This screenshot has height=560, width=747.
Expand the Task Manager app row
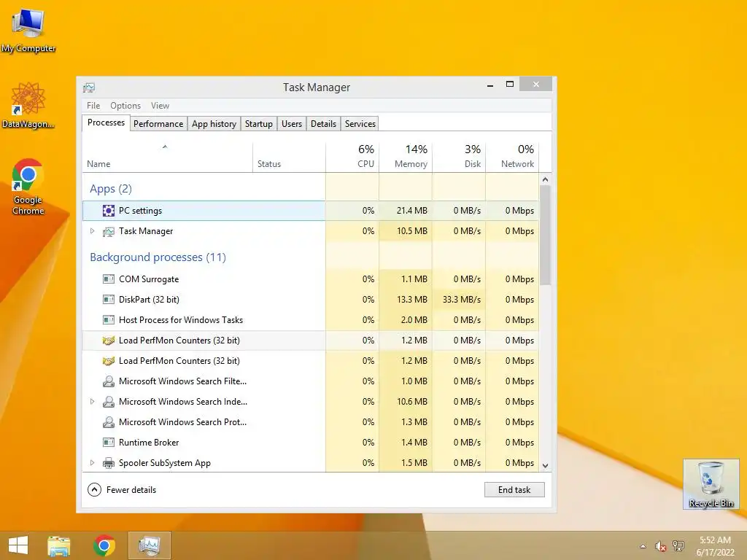coord(93,231)
